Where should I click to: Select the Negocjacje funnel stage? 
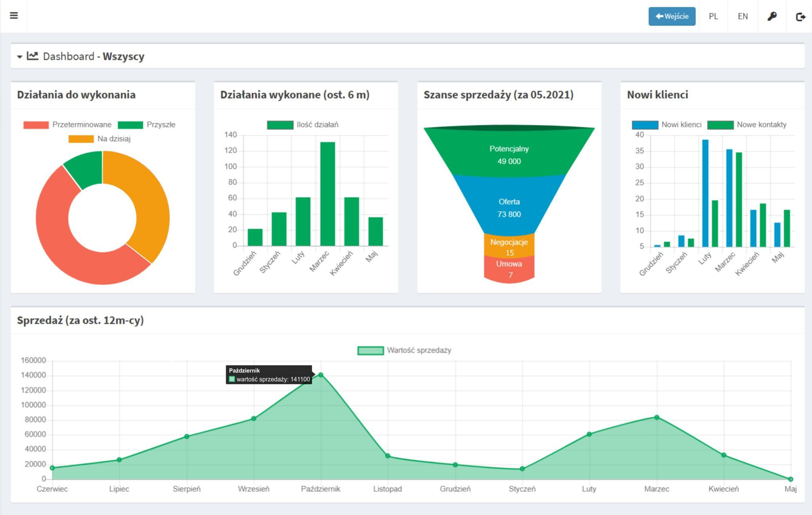(x=509, y=246)
